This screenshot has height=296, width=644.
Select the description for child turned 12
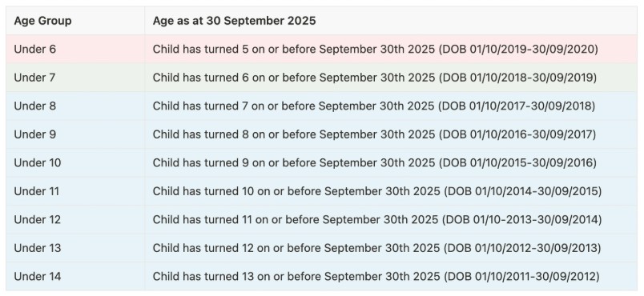pos(377,248)
